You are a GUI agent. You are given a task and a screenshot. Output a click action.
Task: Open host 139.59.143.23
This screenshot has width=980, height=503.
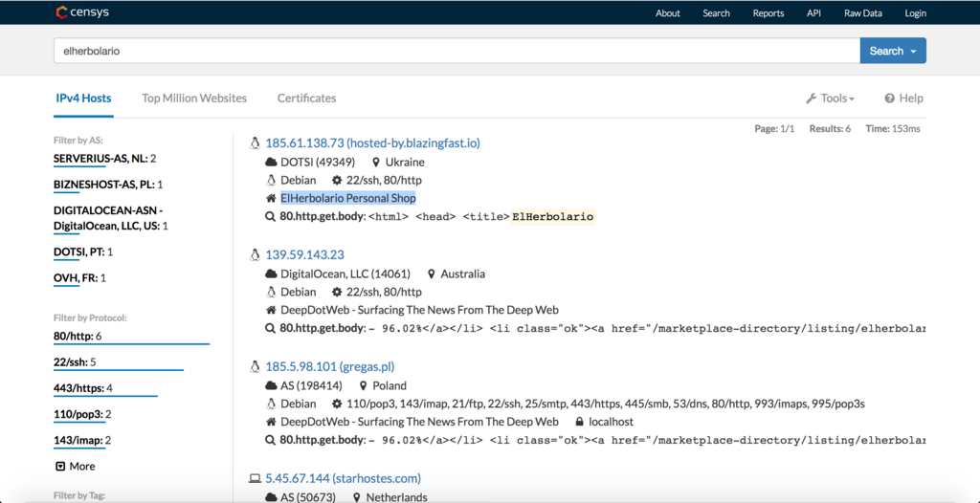(x=305, y=255)
